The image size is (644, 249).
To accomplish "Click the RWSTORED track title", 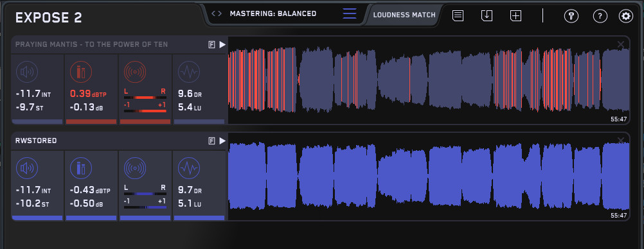I will (x=36, y=141).
